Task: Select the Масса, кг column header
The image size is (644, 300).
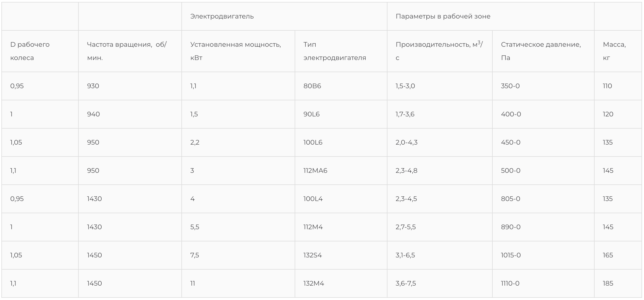Action: 614,51
